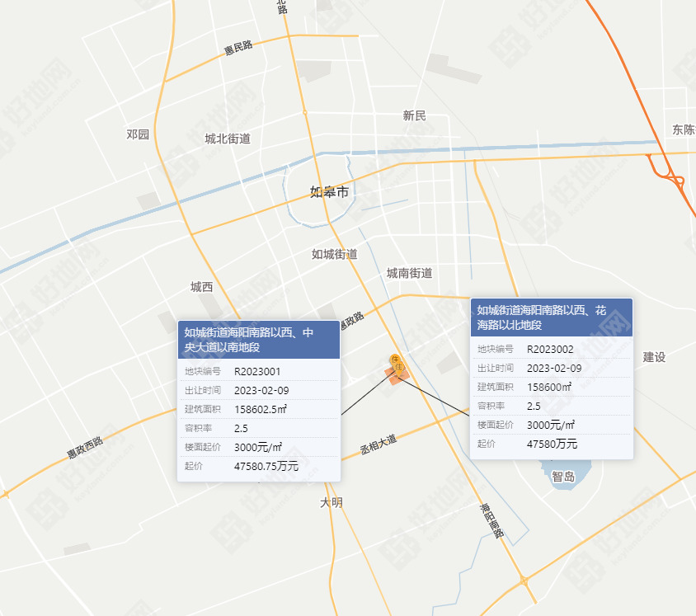
Task: Select starting price 47580万元
Action: click(552, 444)
